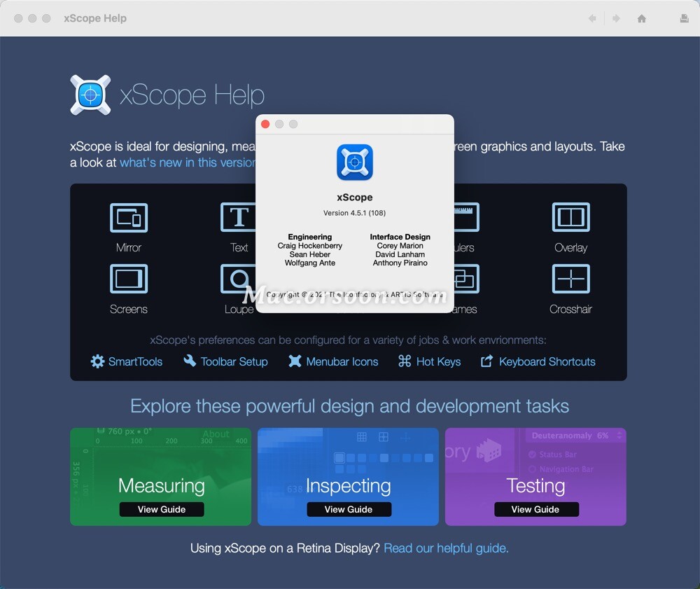
Task: Select the Menubar Icons item
Action: (336, 361)
